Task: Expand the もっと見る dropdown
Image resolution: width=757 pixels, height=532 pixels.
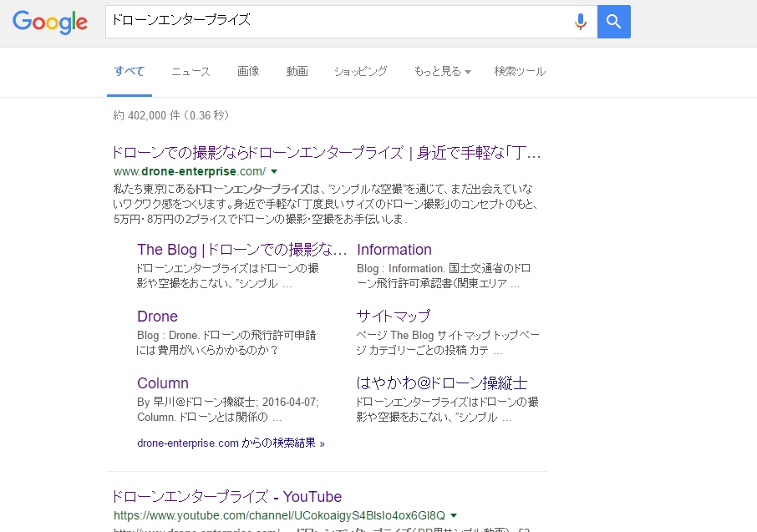Action: pyautogui.click(x=442, y=72)
